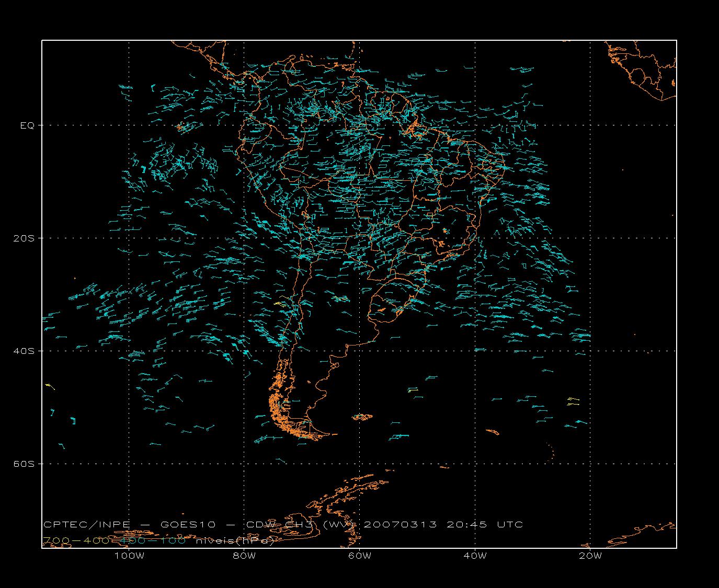The image size is (719, 588).
Task: Click the 20S latitude label
Action: pos(24,238)
